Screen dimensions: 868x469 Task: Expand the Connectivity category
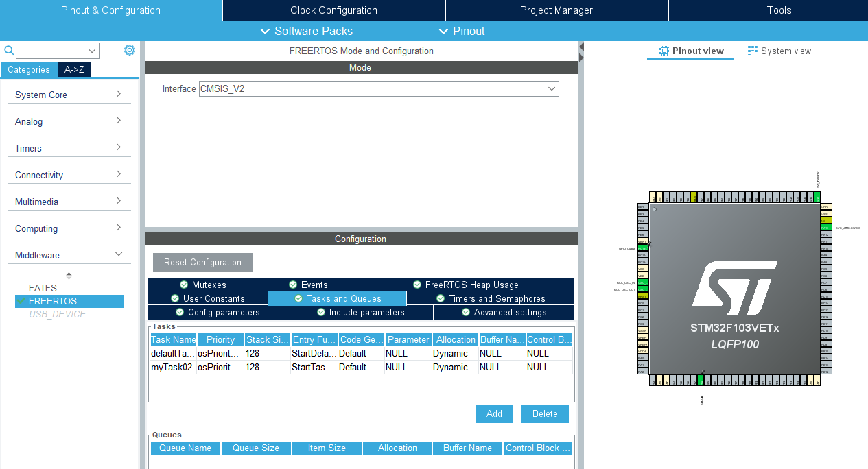click(x=118, y=174)
